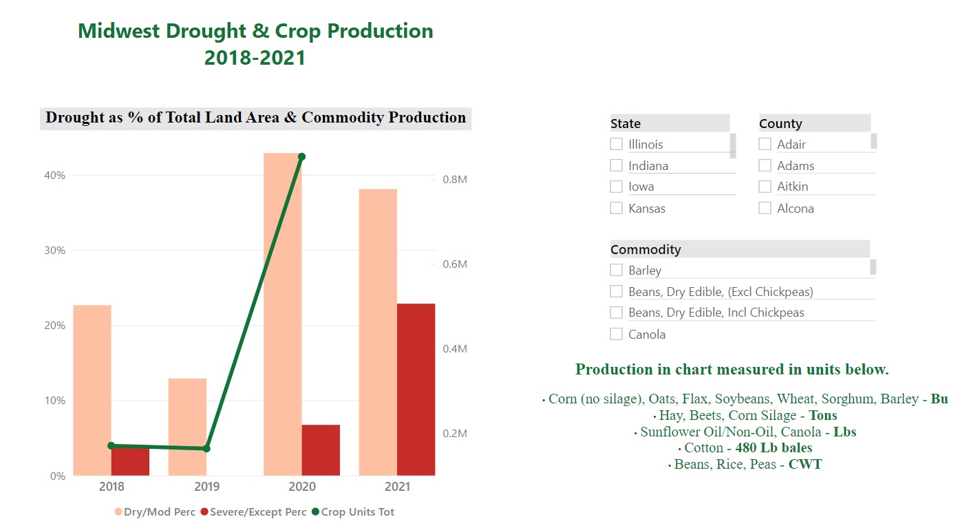Check the Adams county checkbox
This screenshot has height=528, width=980.
pos(765,165)
